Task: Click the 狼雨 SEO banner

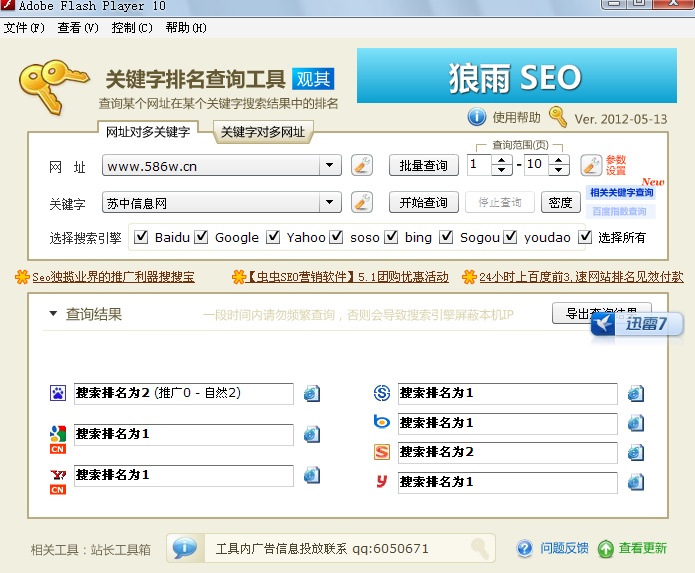Action: [517, 75]
